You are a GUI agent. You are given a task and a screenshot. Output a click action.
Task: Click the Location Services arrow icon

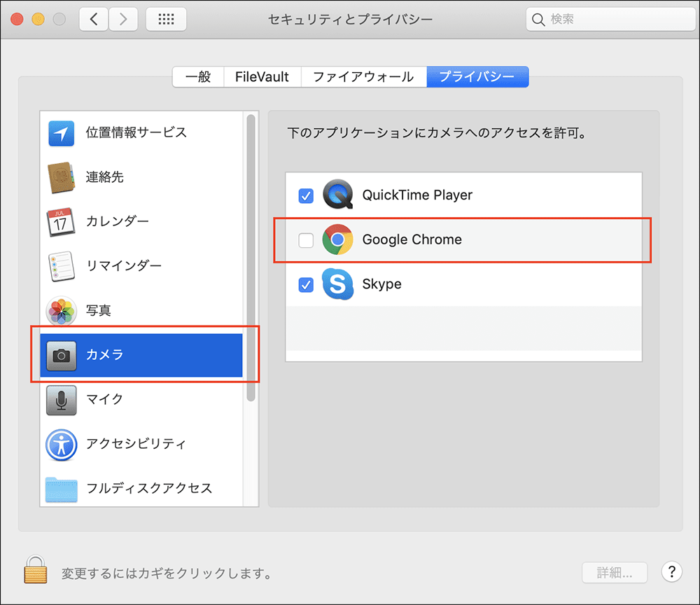pyautogui.click(x=61, y=133)
